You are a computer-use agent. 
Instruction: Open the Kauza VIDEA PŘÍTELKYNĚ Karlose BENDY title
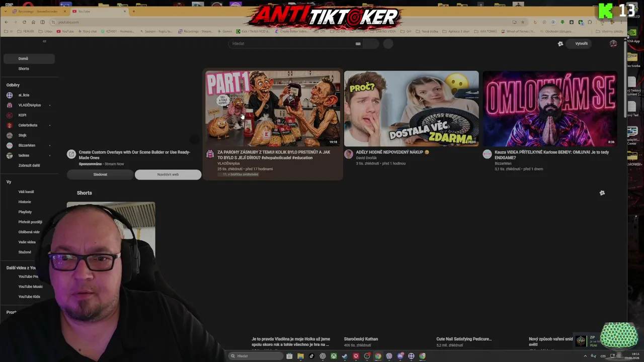click(x=552, y=155)
